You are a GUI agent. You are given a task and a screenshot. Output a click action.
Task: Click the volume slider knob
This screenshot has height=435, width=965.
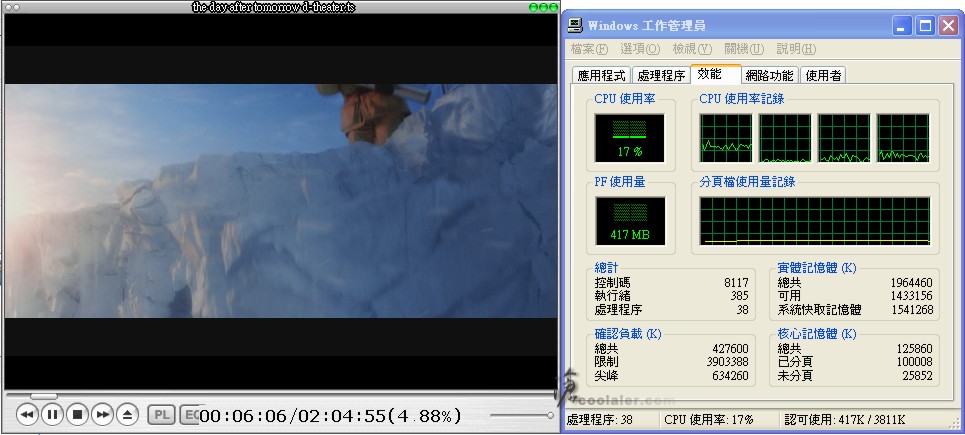tap(550, 416)
